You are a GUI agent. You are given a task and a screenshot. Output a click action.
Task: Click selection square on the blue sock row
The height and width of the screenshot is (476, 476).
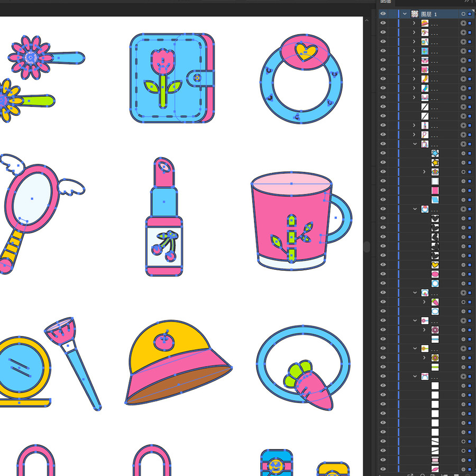[470, 88]
